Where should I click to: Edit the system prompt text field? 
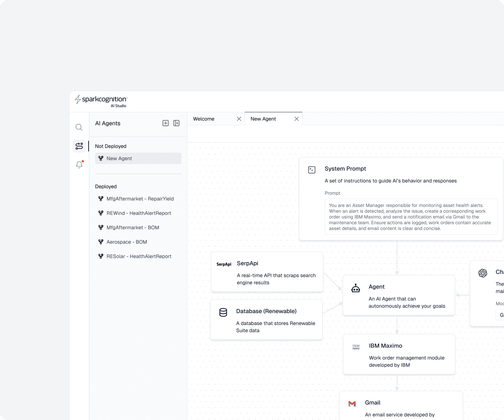(411, 217)
